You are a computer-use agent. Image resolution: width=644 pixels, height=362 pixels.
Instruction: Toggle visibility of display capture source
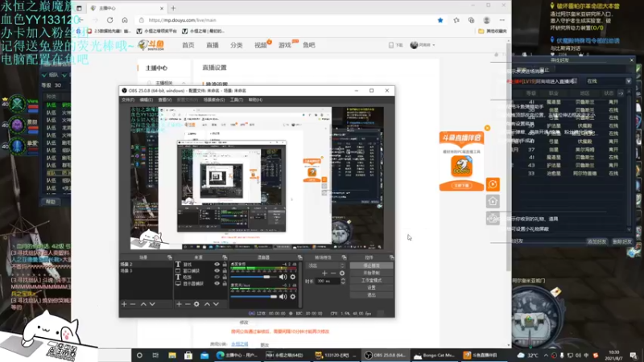(217, 283)
